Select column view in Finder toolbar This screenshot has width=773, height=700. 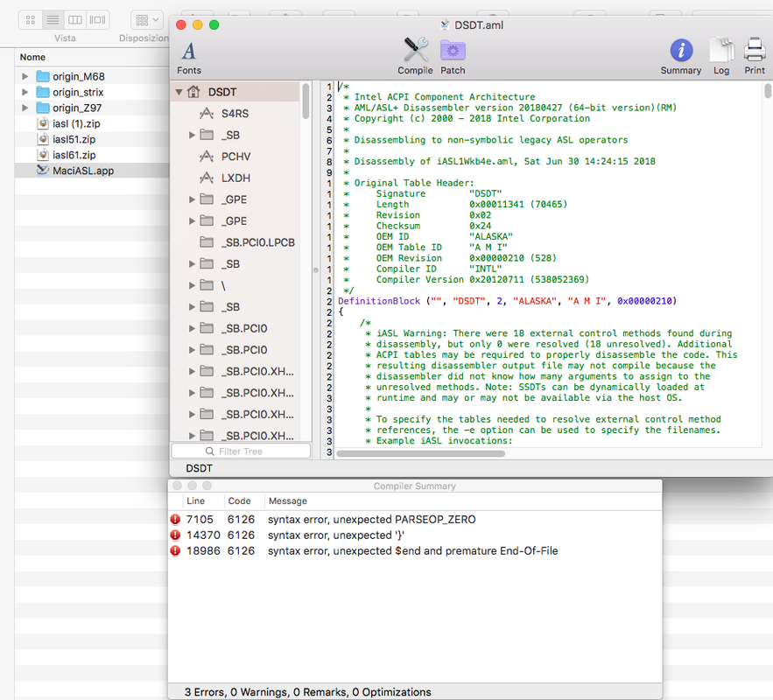click(75, 20)
